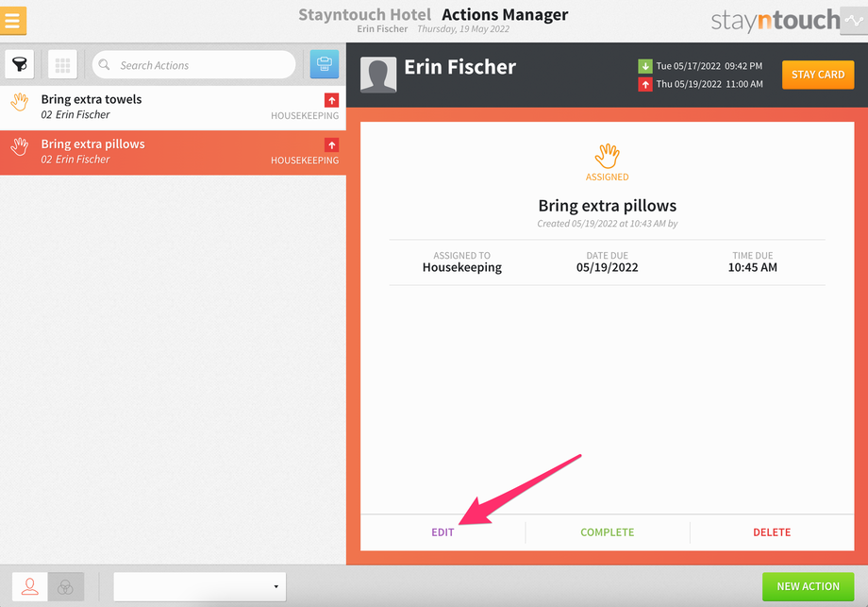Click the filter funnel icon
The width and height of the screenshot is (868, 607).
[20, 64]
